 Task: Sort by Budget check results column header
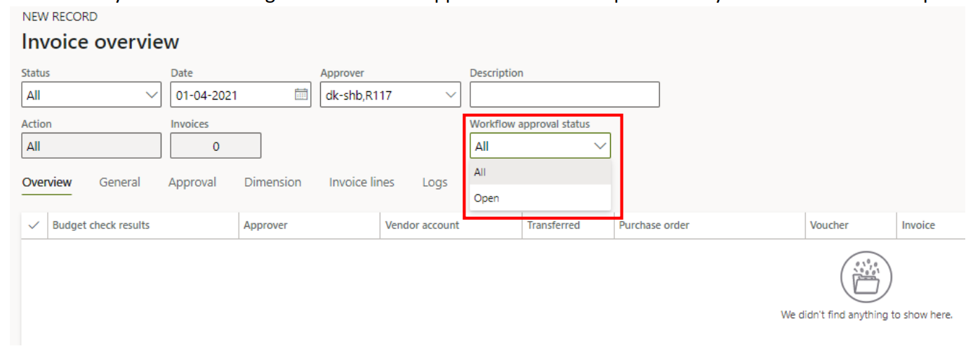pyautogui.click(x=101, y=225)
